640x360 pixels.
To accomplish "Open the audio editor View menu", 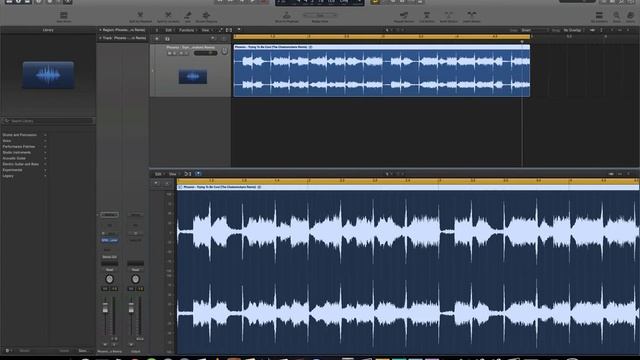I will pos(173,174).
